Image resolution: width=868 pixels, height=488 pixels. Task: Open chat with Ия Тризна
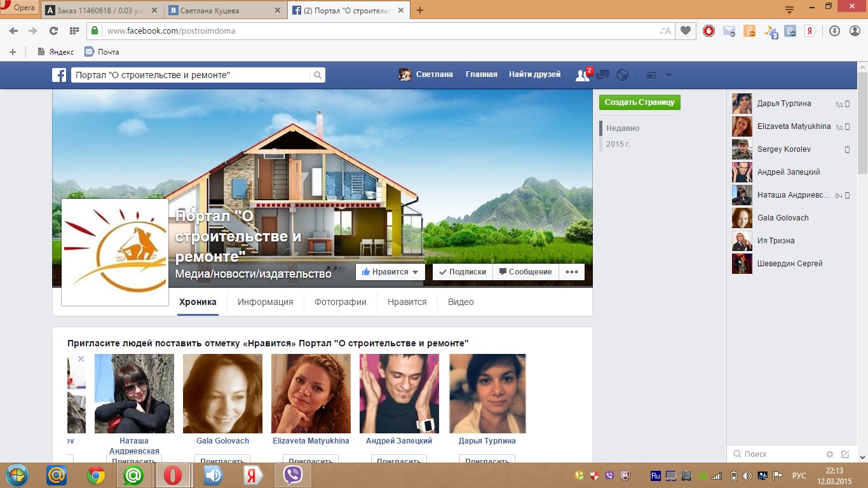point(791,241)
